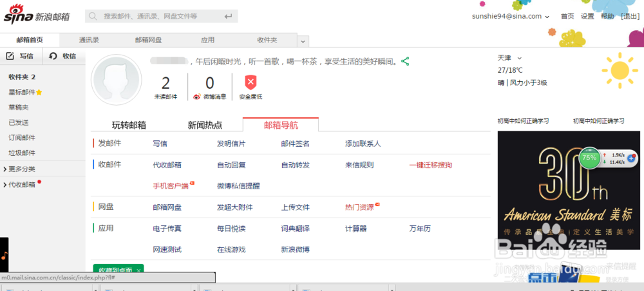Click 邮件签名 link
644x291 pixels.
pyautogui.click(x=296, y=144)
